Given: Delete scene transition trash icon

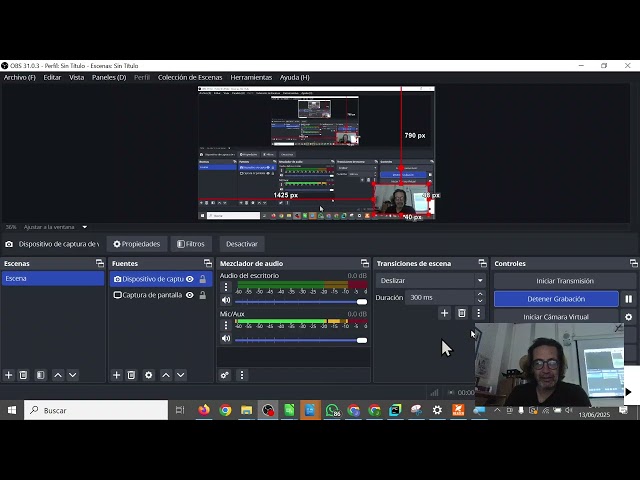Looking at the screenshot, I should coord(462,313).
